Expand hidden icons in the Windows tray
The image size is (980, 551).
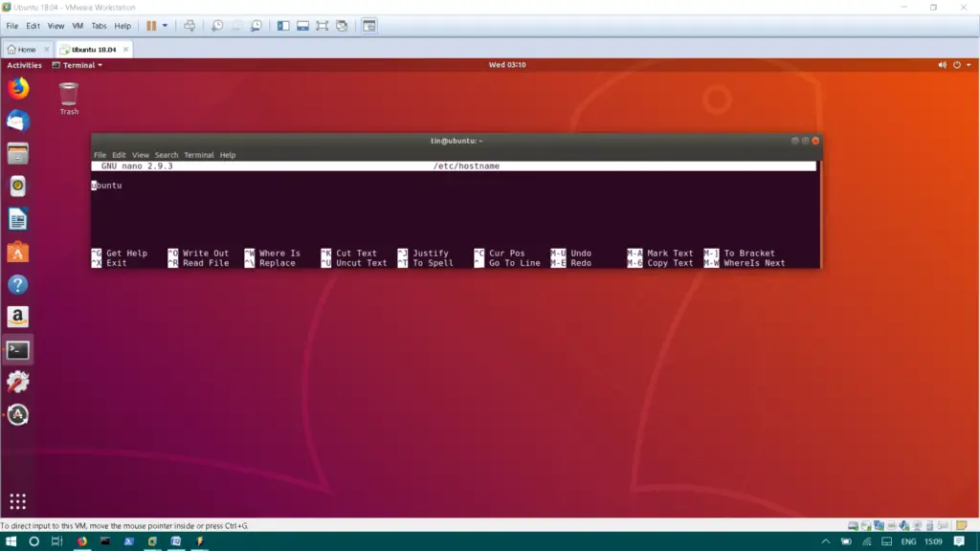(825, 540)
